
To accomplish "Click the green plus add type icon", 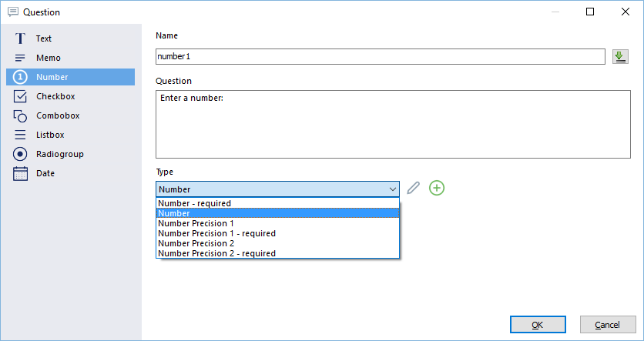I will [x=437, y=188].
